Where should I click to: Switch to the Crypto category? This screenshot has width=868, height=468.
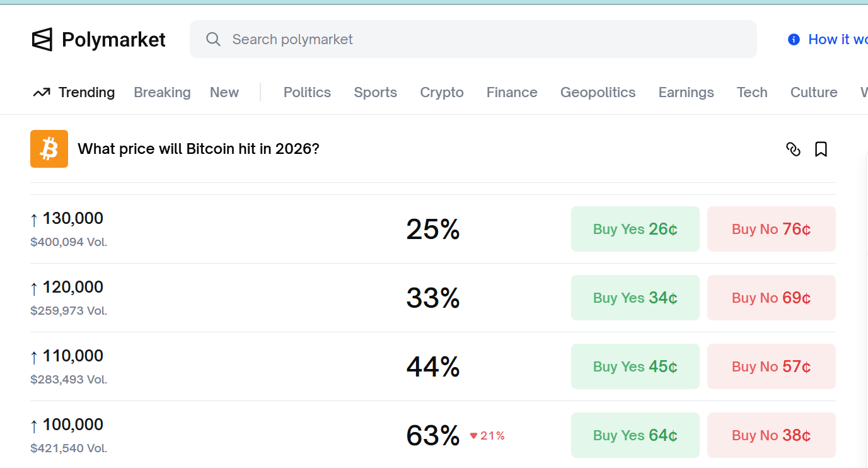pyautogui.click(x=441, y=93)
